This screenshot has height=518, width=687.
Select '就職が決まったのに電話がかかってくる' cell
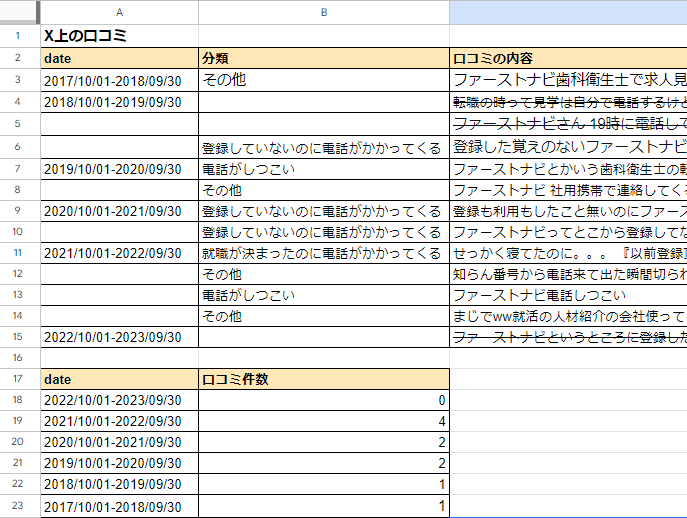(324, 253)
